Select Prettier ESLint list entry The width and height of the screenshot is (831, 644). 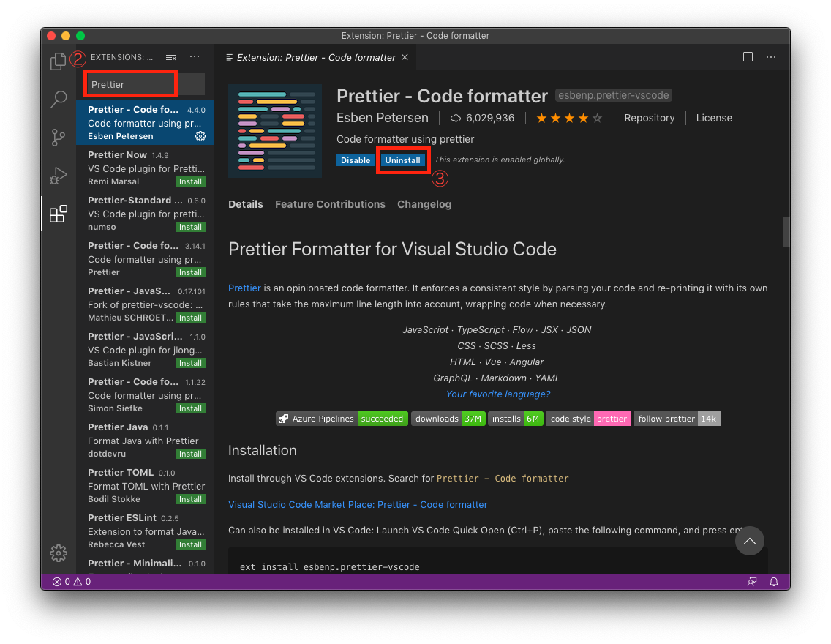(146, 531)
